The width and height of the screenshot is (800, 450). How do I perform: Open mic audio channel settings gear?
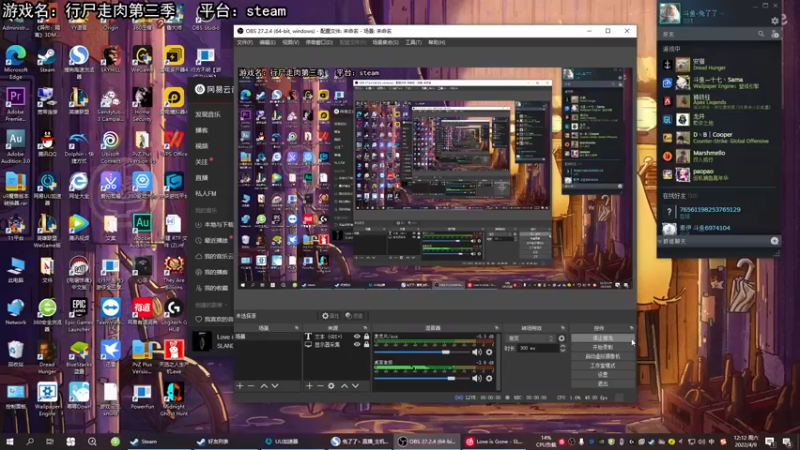(x=489, y=352)
